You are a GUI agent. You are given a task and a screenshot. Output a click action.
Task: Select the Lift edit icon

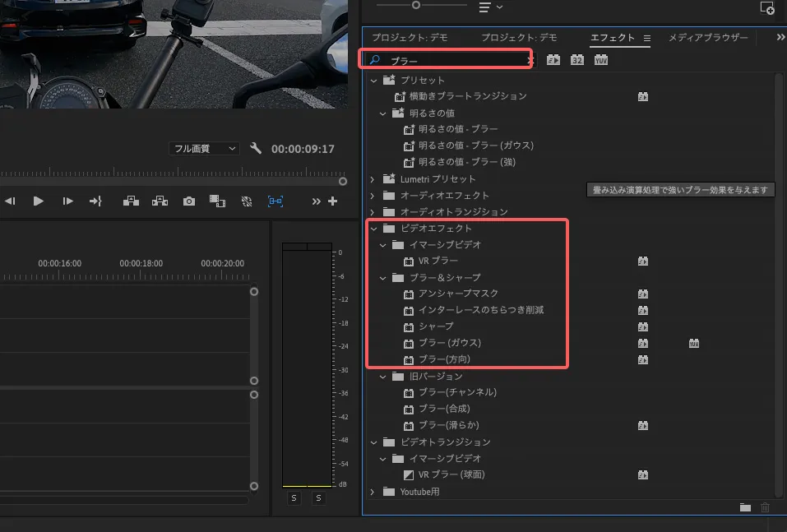click(x=131, y=201)
